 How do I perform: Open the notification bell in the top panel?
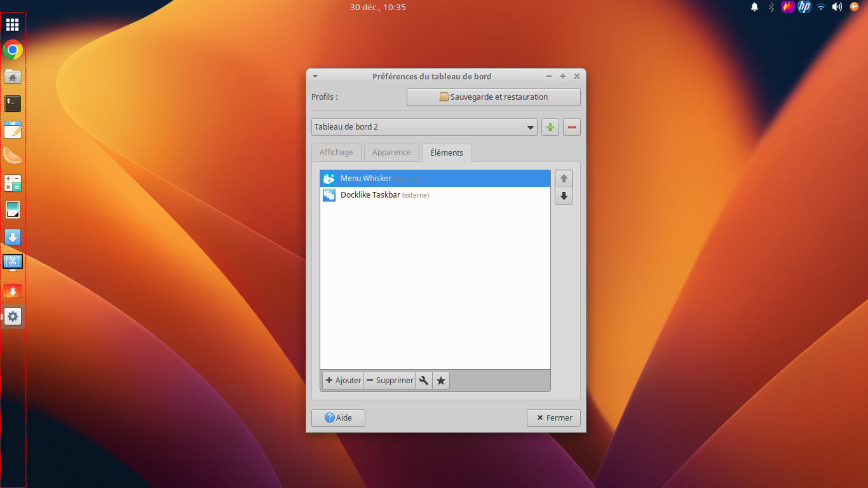(x=755, y=7)
